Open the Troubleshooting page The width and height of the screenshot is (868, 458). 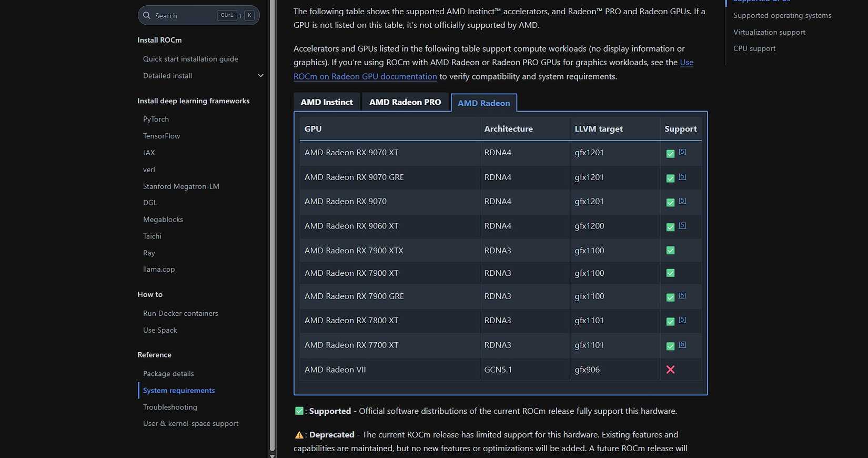pyautogui.click(x=170, y=407)
